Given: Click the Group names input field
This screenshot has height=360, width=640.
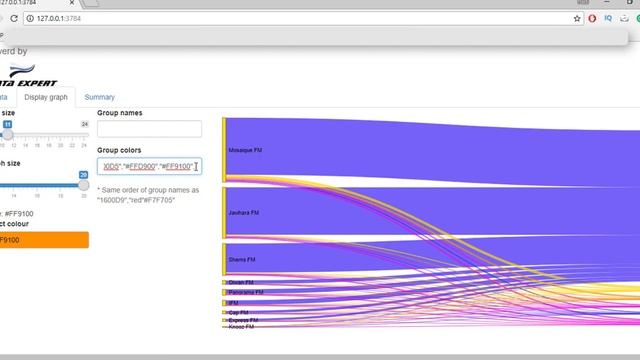Looking at the screenshot, I should pos(149,129).
